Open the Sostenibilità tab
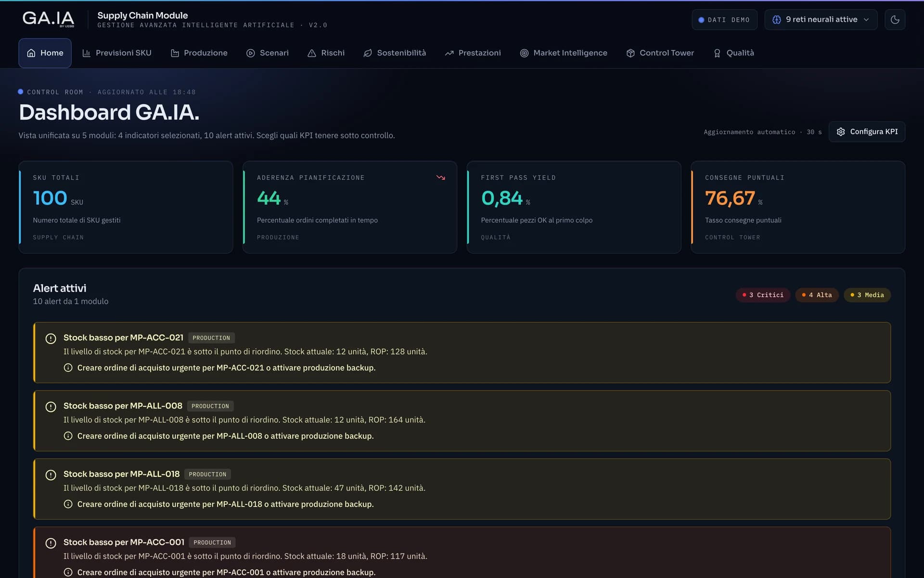924x578 pixels. click(395, 53)
